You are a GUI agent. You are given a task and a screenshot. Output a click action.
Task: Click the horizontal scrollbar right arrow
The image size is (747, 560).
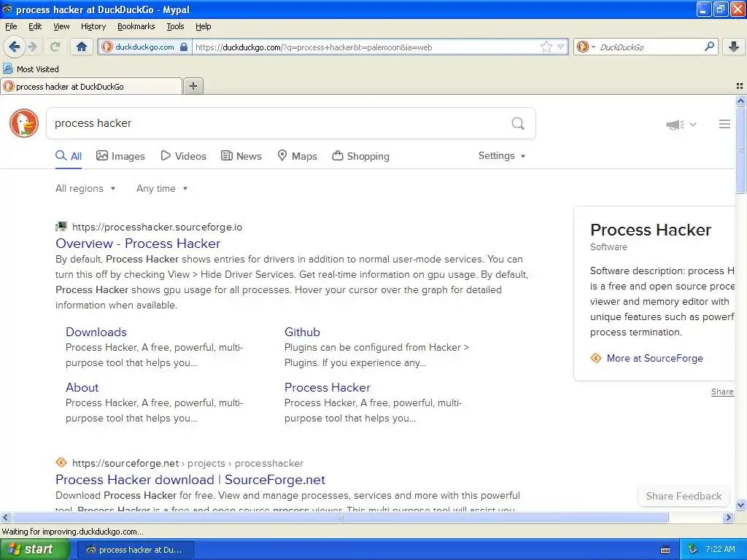pyautogui.click(x=728, y=517)
